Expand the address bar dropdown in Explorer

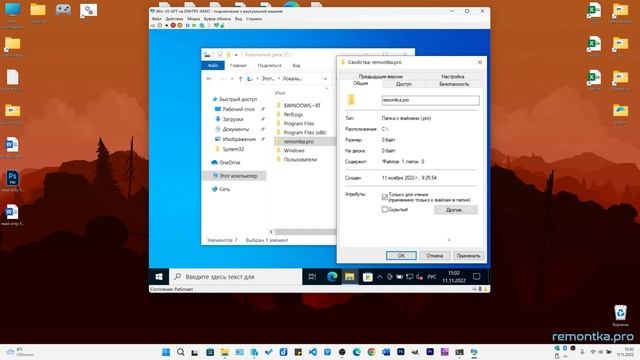click(x=325, y=78)
